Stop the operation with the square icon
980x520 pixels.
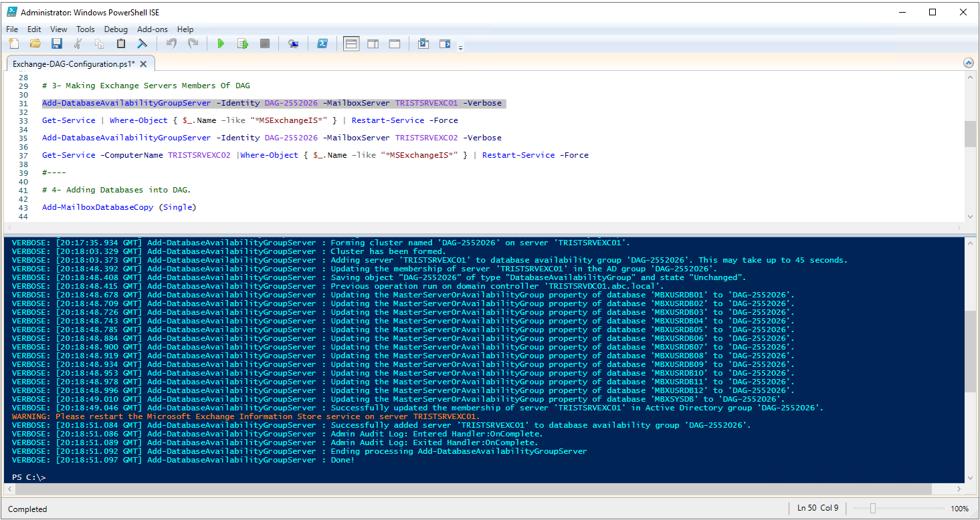pos(265,44)
